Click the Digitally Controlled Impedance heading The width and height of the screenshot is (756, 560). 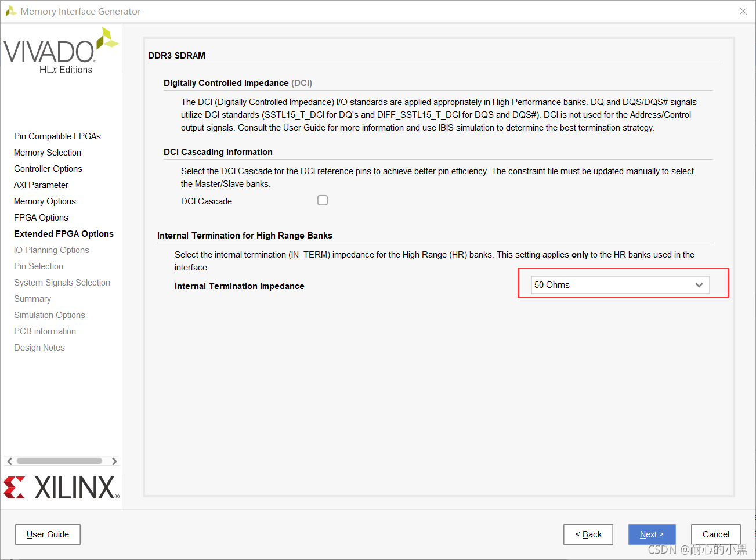[x=238, y=83]
